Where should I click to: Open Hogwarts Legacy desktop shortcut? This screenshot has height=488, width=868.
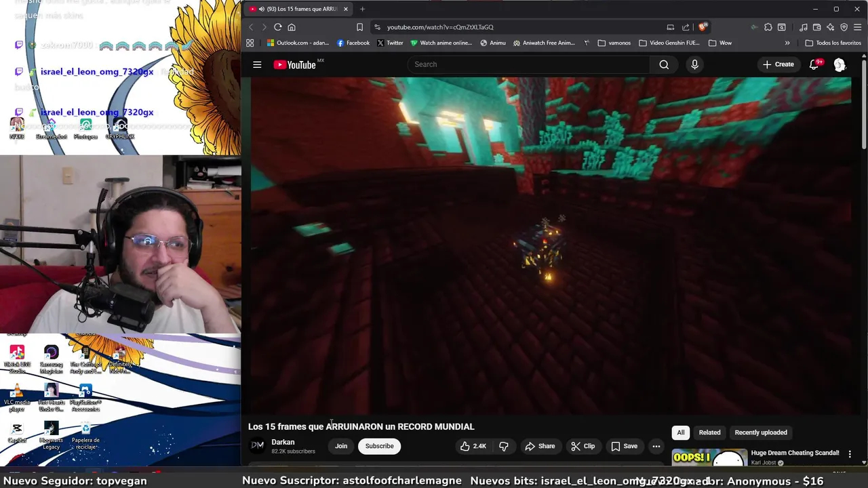[x=52, y=435]
